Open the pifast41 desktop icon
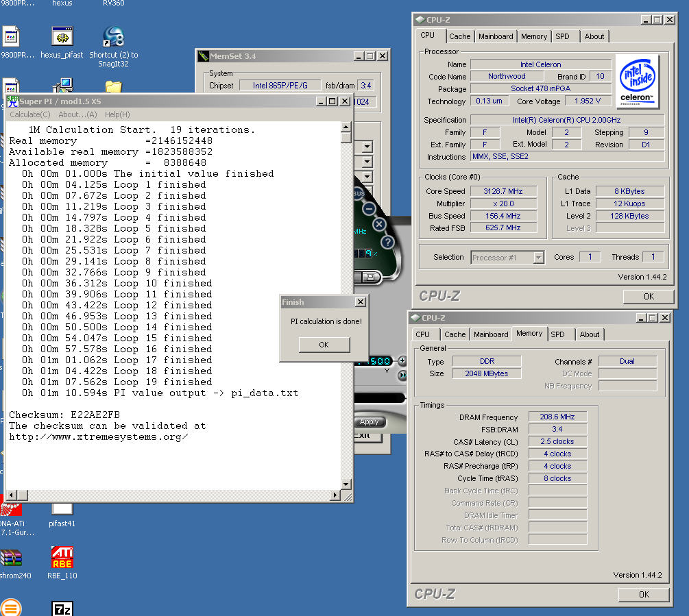 pos(62,510)
